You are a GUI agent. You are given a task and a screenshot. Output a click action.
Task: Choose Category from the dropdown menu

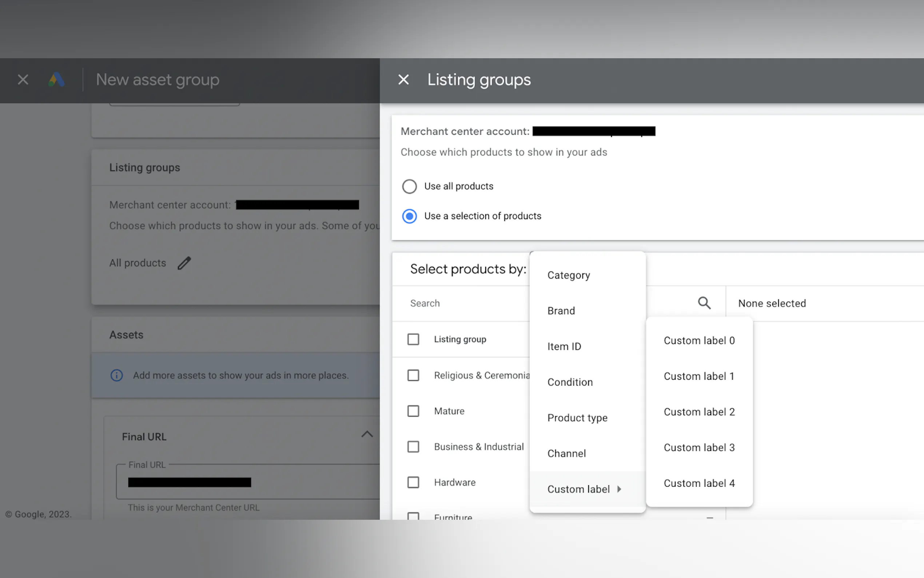[x=568, y=275]
